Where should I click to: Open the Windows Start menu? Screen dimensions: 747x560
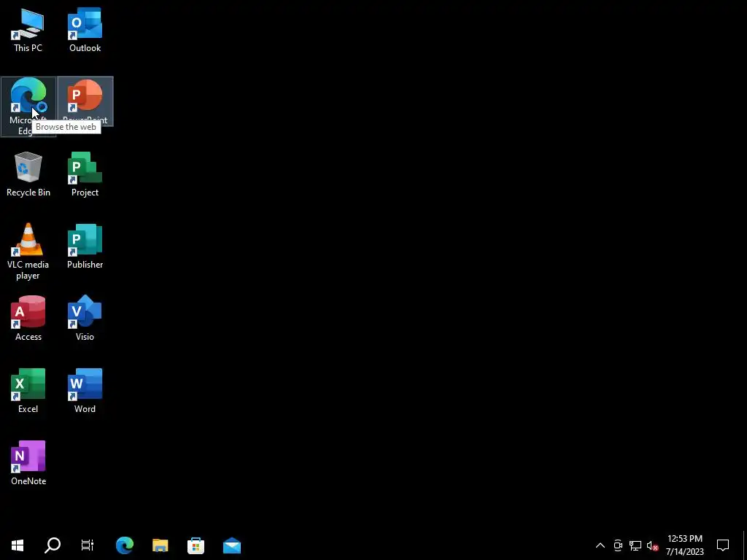[x=18, y=545]
